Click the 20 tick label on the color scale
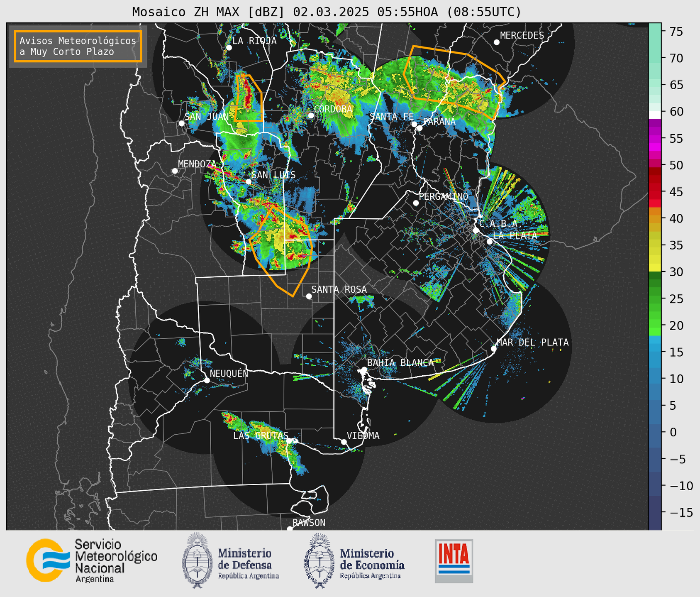 pyautogui.click(x=676, y=325)
